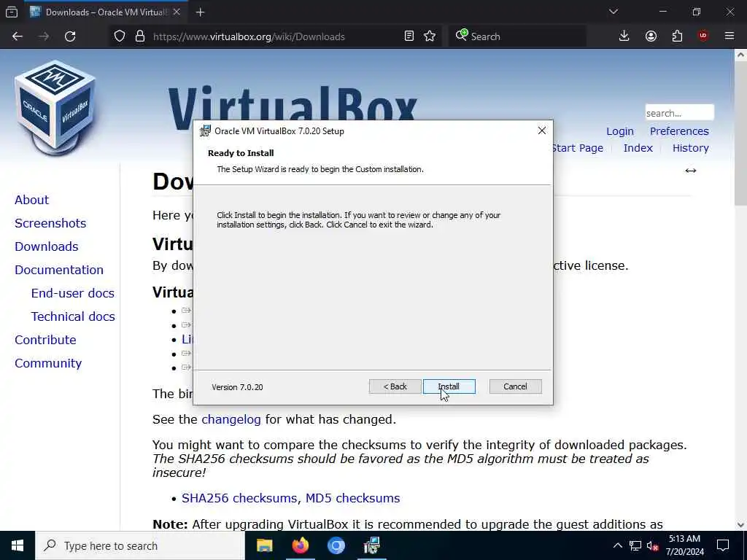747x560 pixels.
Task: Open the Start Page link
Action: click(578, 147)
